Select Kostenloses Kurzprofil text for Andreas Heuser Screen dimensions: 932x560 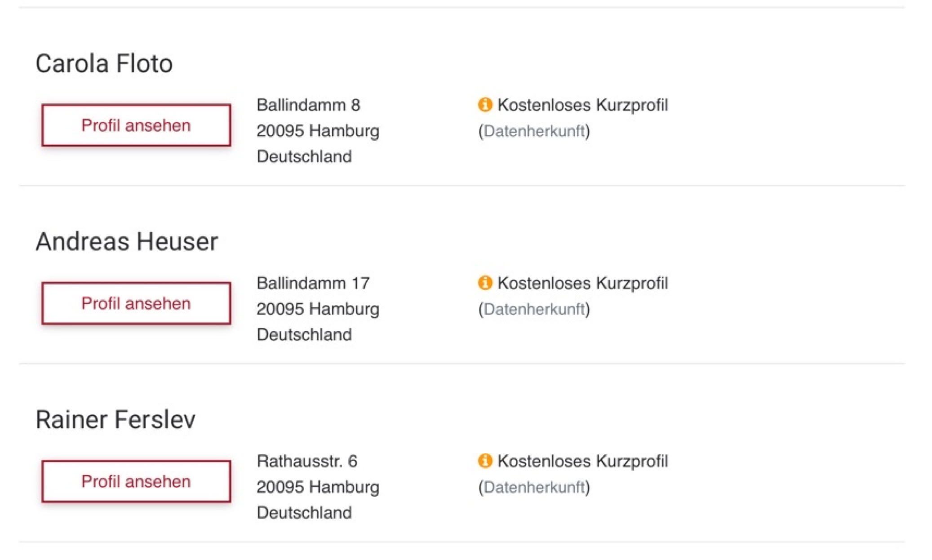tap(582, 283)
